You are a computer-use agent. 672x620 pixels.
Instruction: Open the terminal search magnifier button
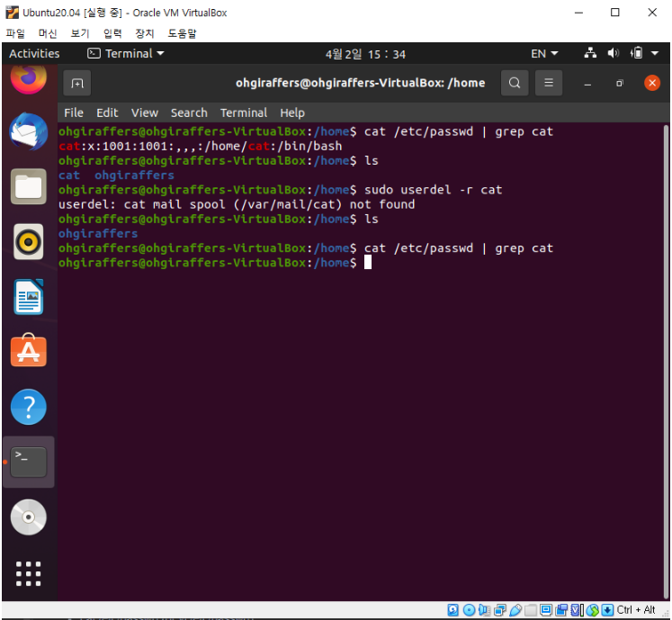point(515,83)
